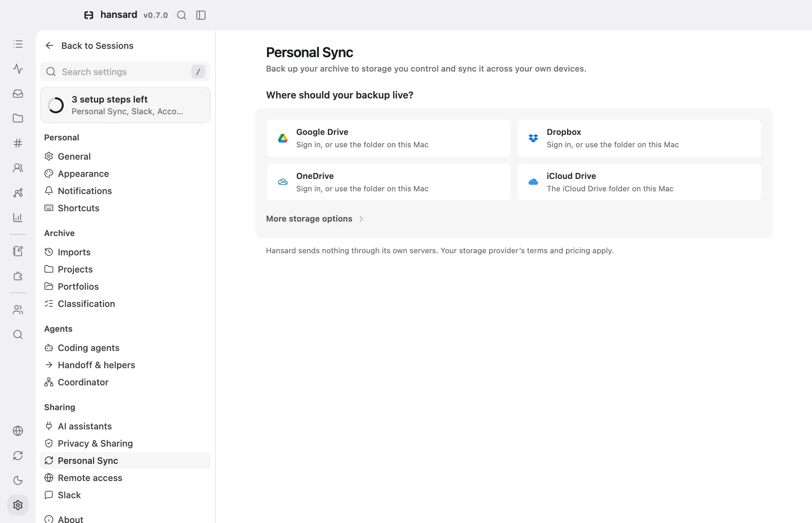This screenshot has height=523, width=812.
Task: Open the 3 setup steps left card
Action: tap(125, 105)
